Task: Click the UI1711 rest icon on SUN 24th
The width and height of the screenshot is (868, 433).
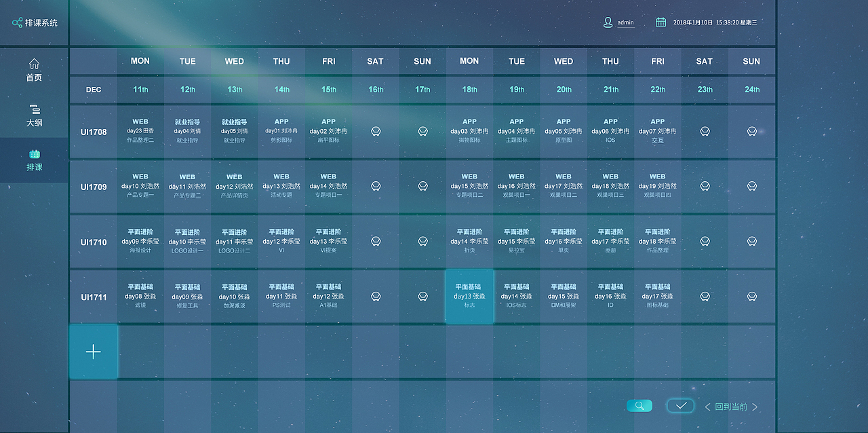Action: [751, 296]
